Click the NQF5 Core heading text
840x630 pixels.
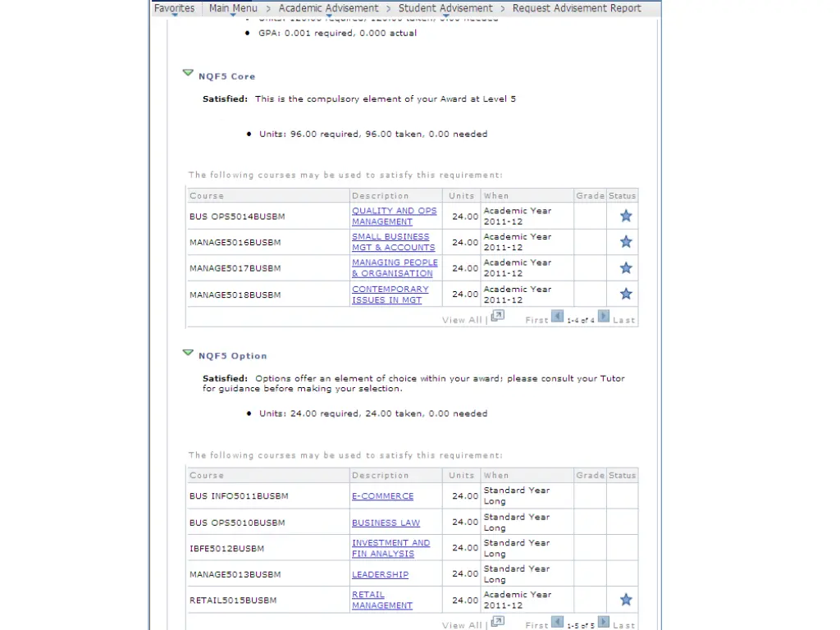pos(226,76)
